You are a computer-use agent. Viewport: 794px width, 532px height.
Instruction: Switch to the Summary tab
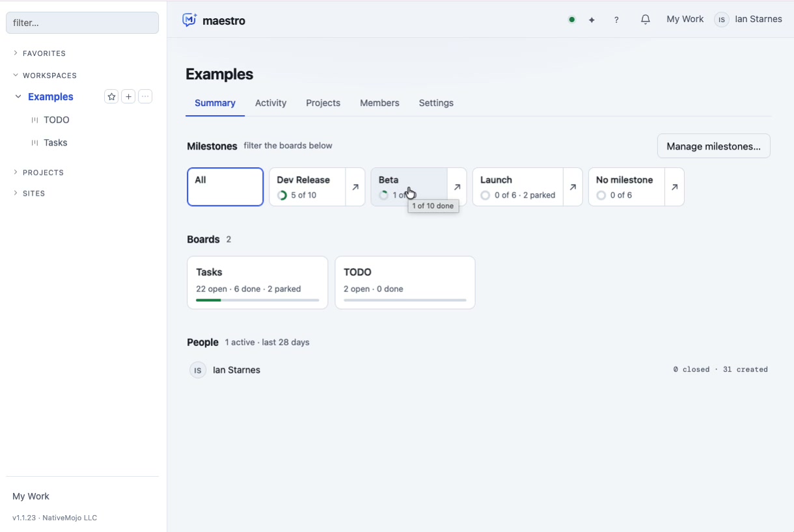coord(215,103)
